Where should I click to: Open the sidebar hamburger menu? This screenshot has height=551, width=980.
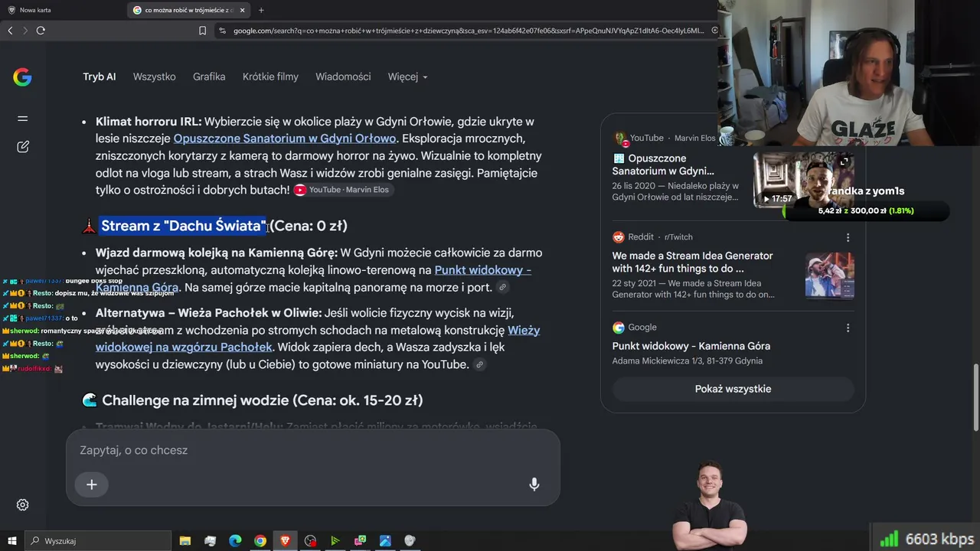(x=23, y=119)
